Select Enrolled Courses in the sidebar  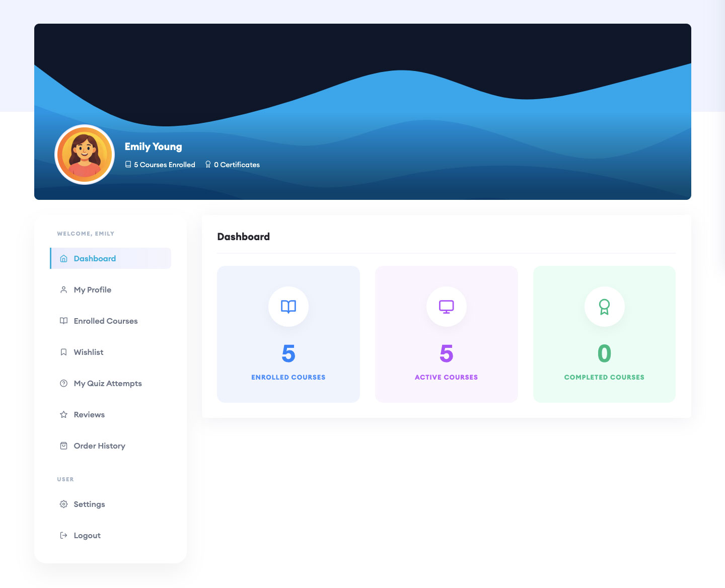[106, 321]
